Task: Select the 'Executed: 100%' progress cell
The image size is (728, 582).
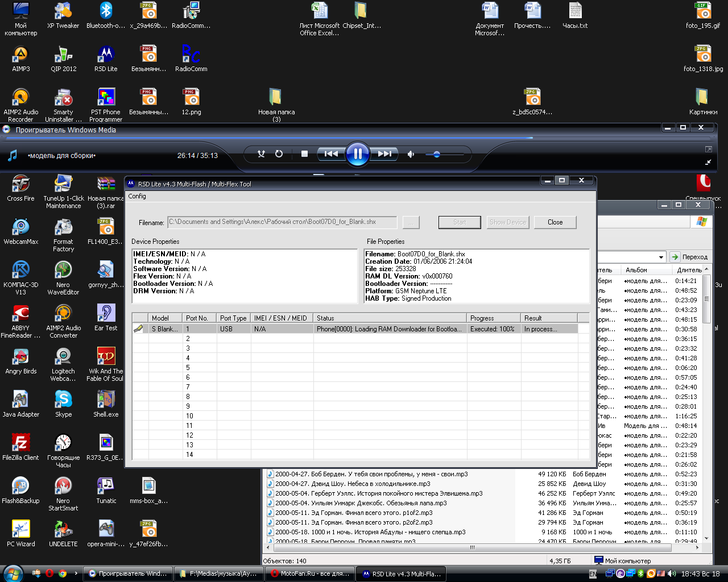Action: (494, 329)
